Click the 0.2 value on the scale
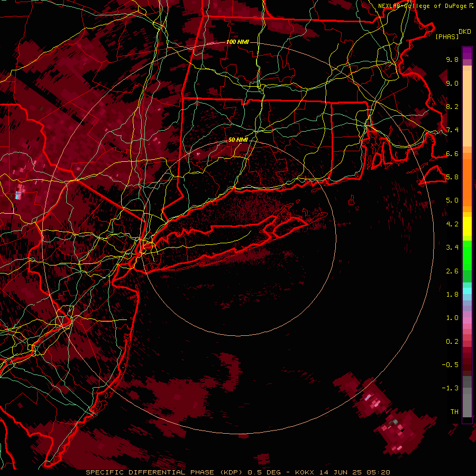 pos(452,342)
